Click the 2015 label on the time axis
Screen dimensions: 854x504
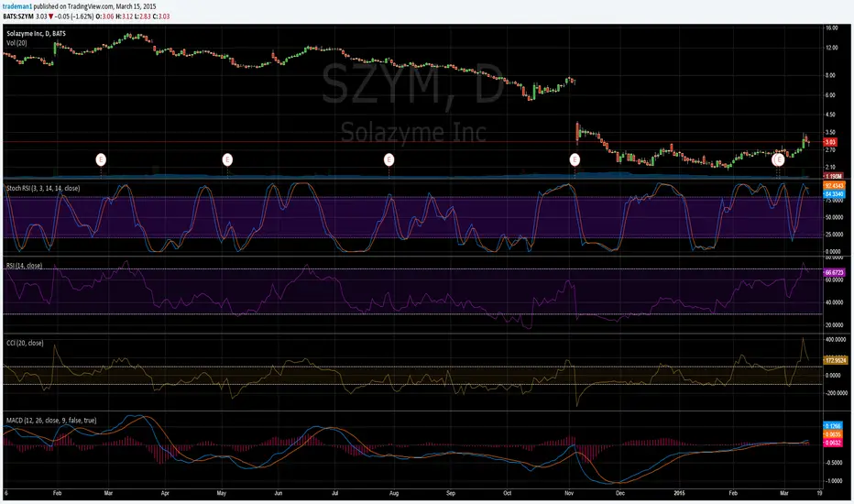(679, 493)
